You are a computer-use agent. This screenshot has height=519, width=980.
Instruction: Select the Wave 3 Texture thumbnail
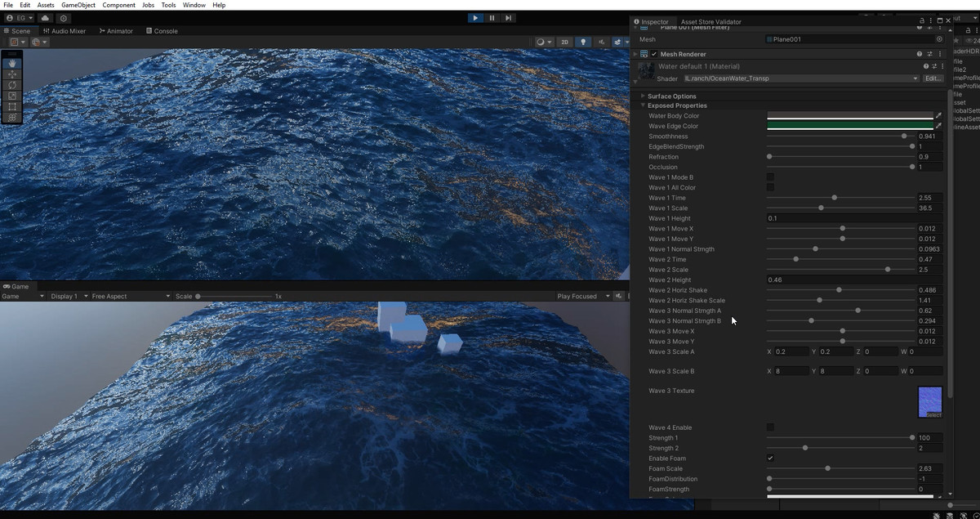930,402
